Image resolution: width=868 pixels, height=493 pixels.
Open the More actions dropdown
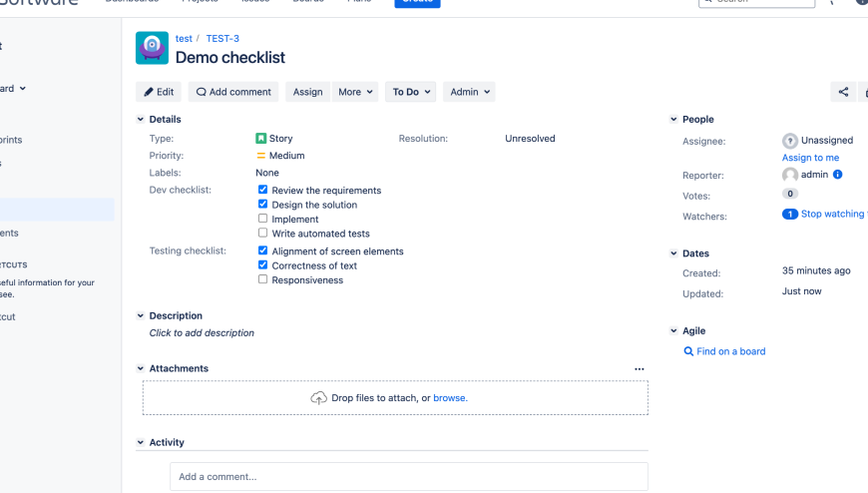(x=355, y=92)
